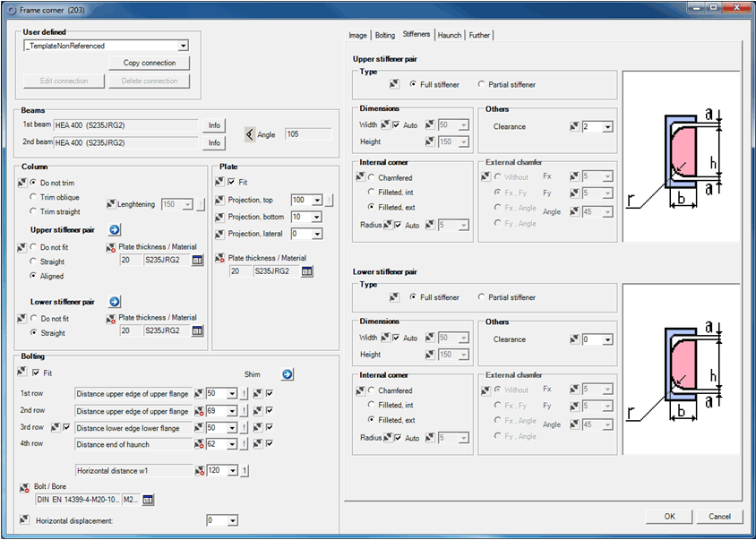Click the Info button for 1st beam

pyautogui.click(x=214, y=125)
